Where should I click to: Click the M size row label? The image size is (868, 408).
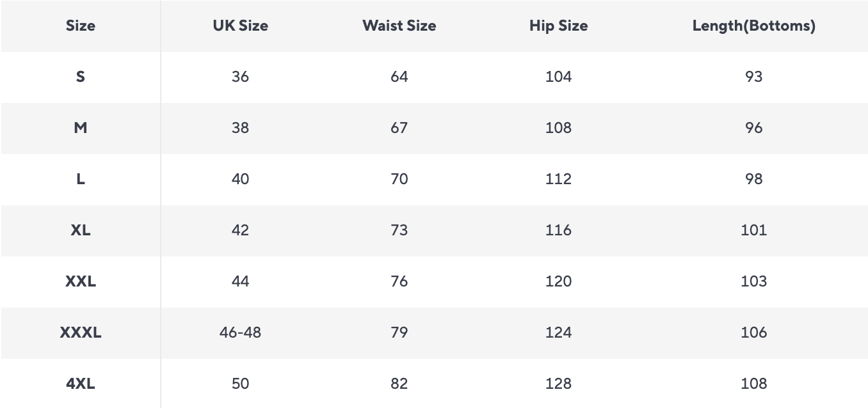81,128
